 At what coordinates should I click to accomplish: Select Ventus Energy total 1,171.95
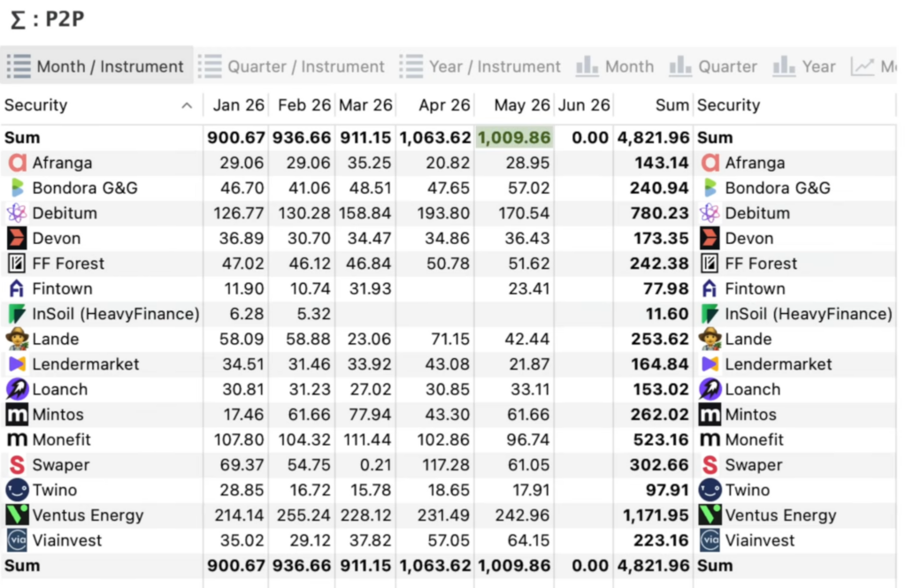click(x=656, y=515)
